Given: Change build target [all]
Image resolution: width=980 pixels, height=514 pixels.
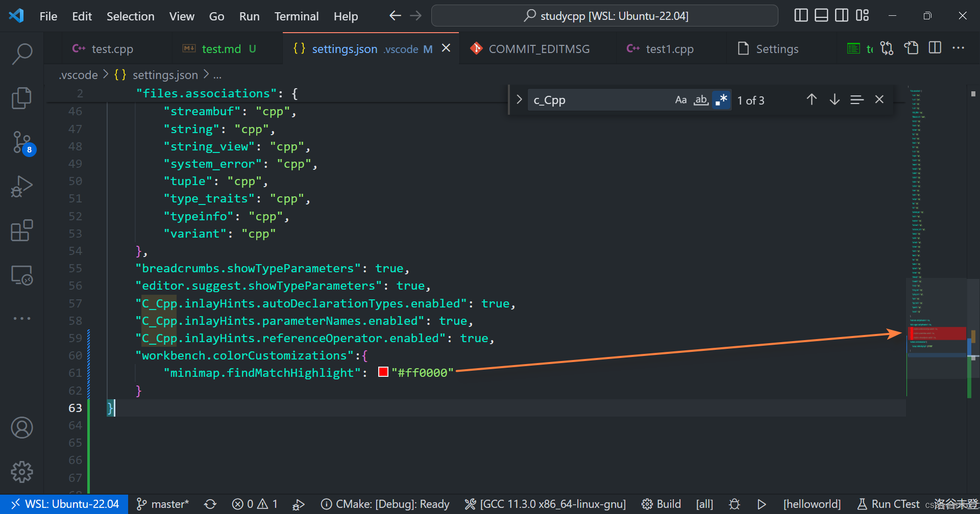Looking at the screenshot, I should pos(704,504).
